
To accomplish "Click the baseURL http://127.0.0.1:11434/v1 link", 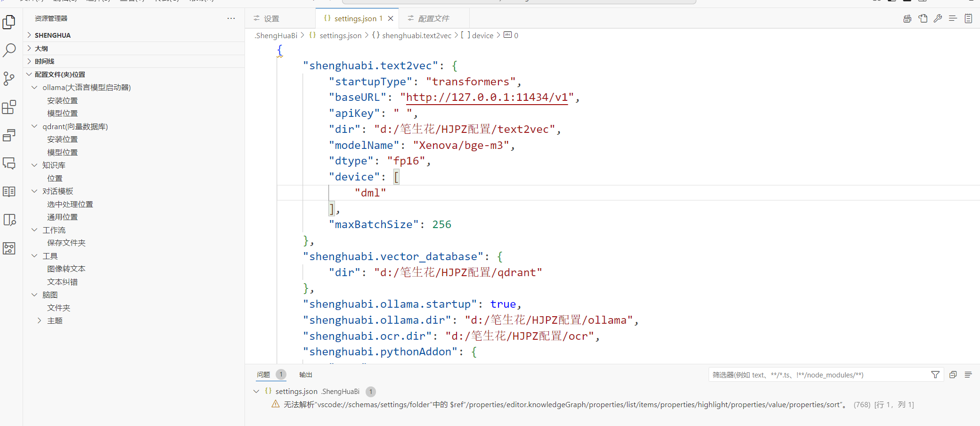I will coord(487,97).
